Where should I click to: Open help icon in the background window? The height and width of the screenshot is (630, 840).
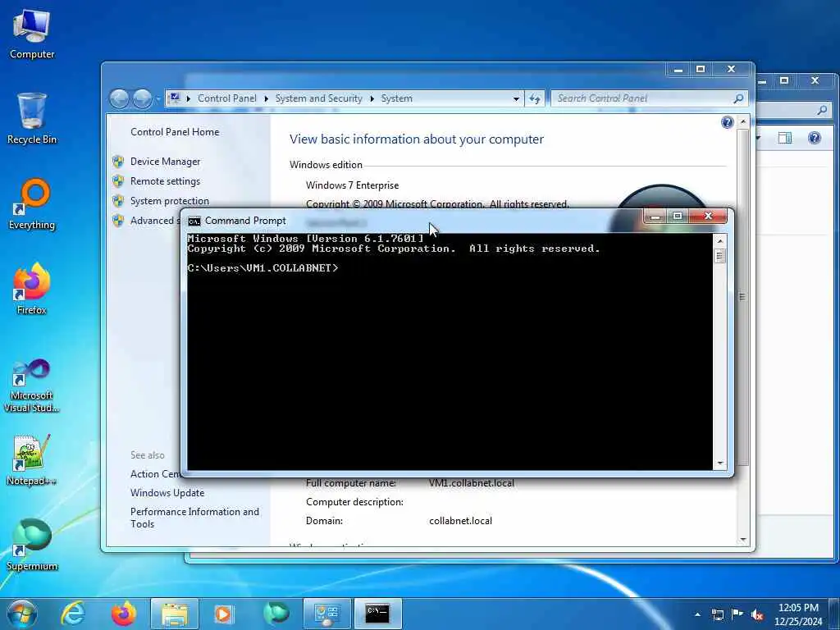click(x=815, y=138)
